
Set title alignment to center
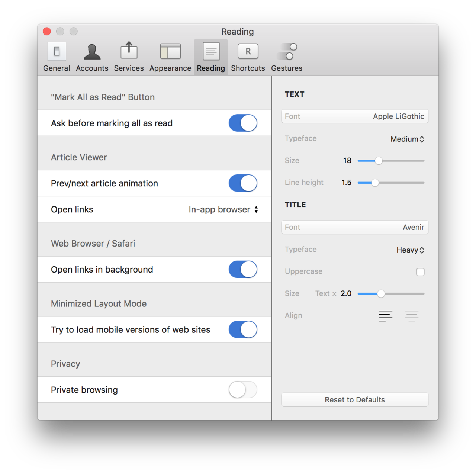coord(412,316)
